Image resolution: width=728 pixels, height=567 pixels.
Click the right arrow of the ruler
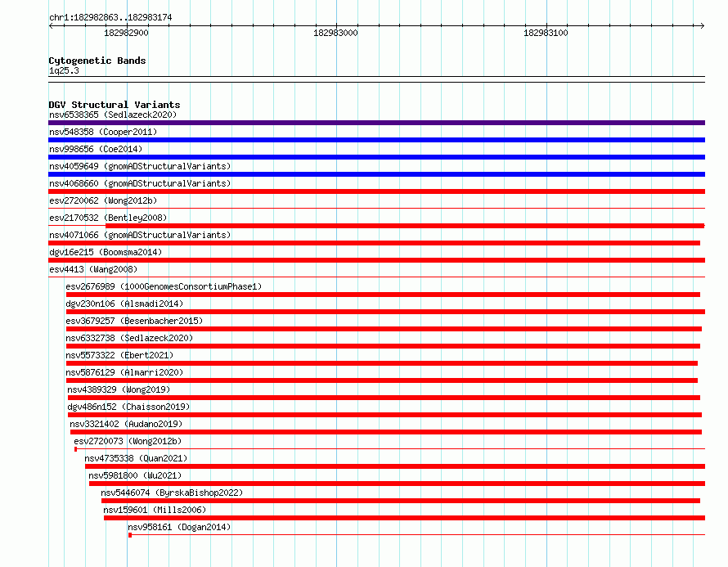tap(702, 25)
